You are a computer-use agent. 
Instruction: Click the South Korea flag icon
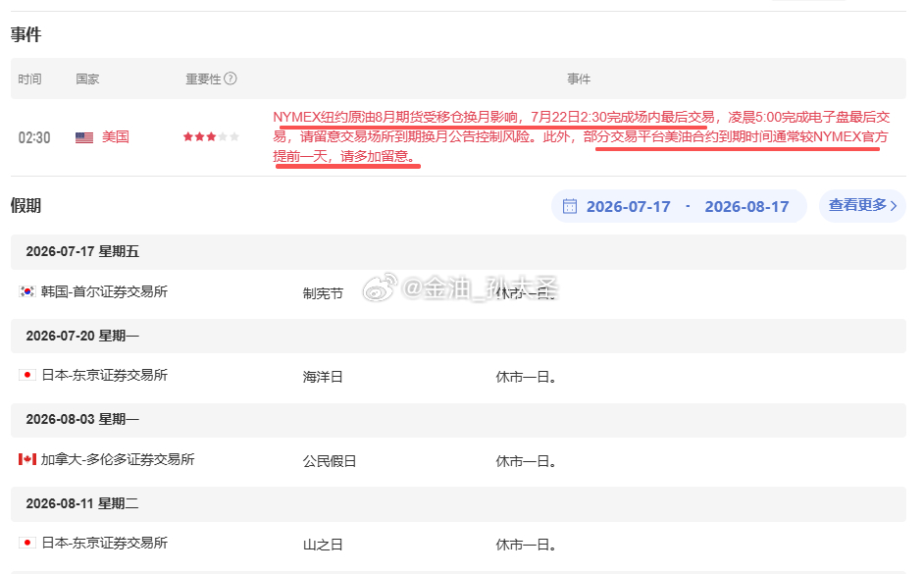[x=27, y=291]
